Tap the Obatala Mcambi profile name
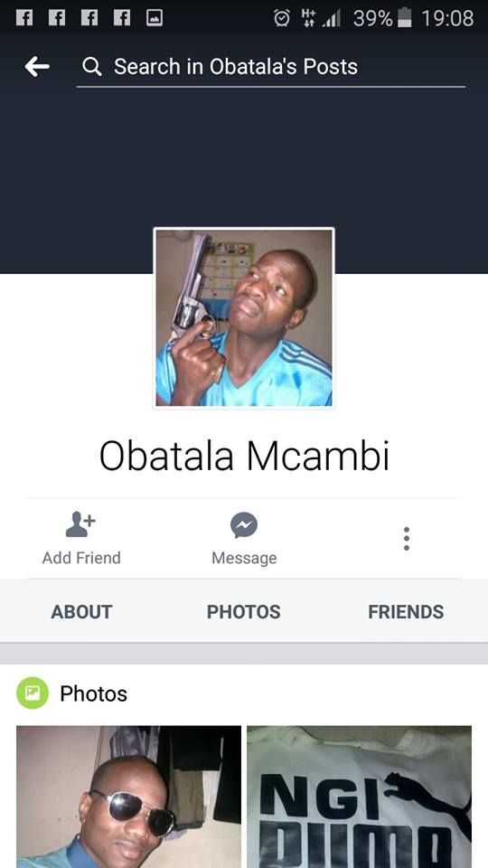 pos(244,457)
